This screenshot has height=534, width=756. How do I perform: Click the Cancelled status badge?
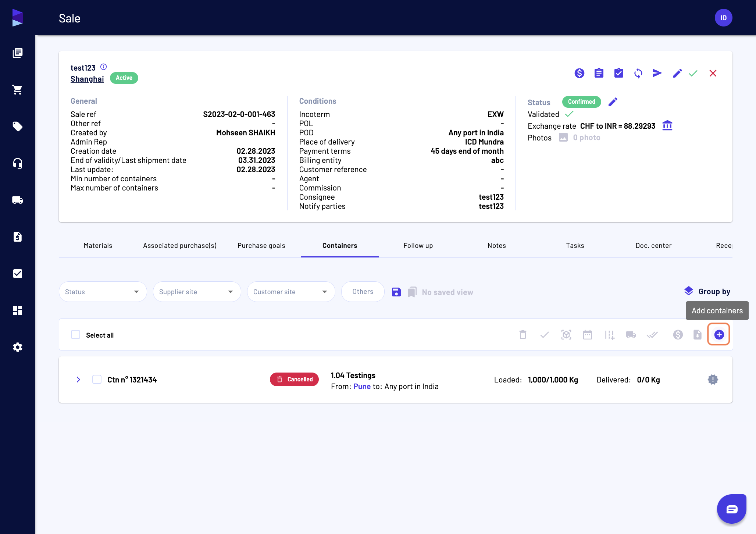pyautogui.click(x=294, y=379)
